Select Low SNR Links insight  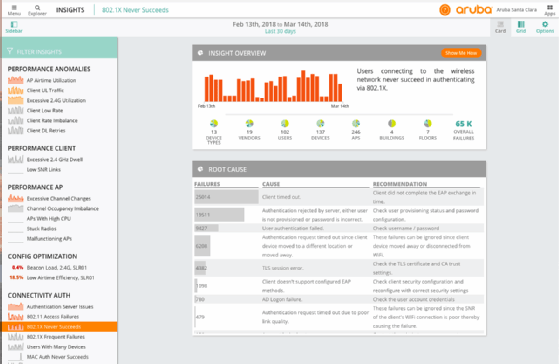tap(44, 170)
